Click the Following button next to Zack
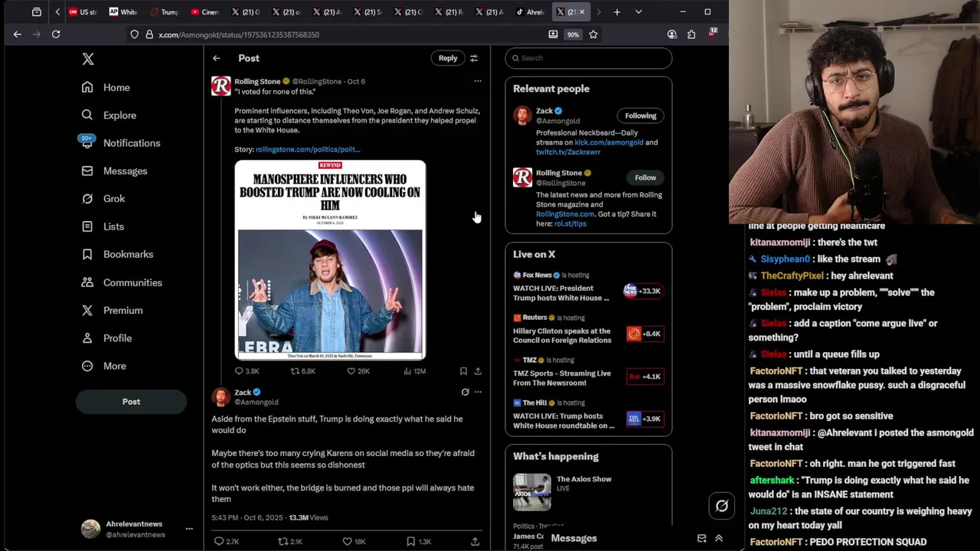Viewport: 980px width, 551px height. [641, 116]
